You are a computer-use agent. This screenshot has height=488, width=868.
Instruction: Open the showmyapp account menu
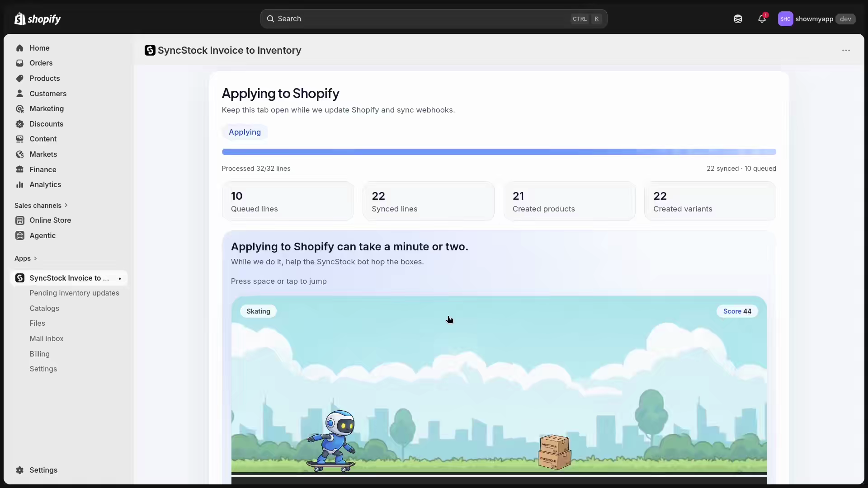pyautogui.click(x=816, y=19)
